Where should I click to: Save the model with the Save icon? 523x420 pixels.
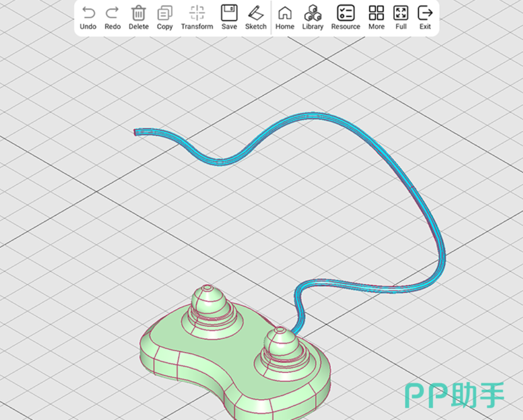click(229, 13)
